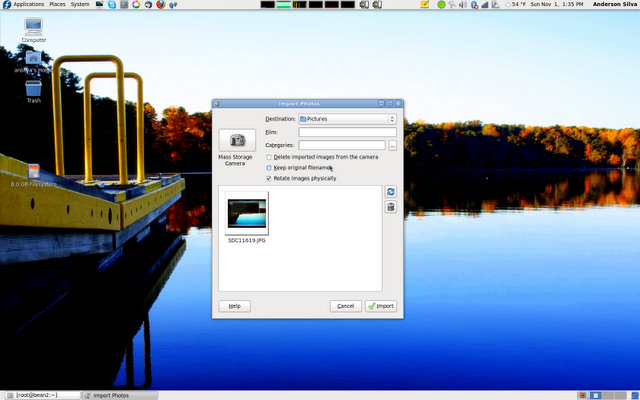Click the Categories browse ellipsis button
This screenshot has height=400, width=640.
(392, 145)
